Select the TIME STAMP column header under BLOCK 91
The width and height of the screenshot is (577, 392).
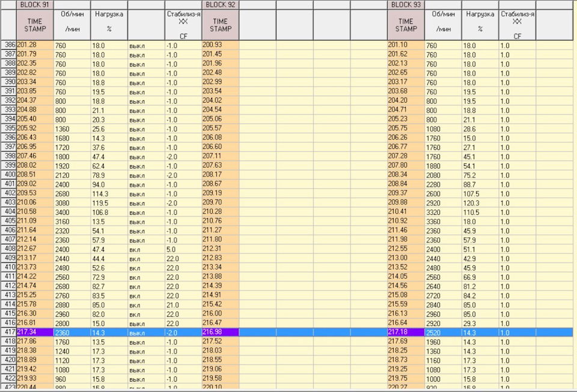click(x=35, y=25)
